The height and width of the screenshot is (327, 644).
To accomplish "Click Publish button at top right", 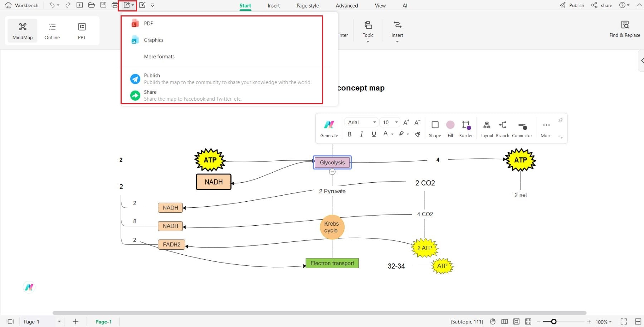I will coord(572,5).
